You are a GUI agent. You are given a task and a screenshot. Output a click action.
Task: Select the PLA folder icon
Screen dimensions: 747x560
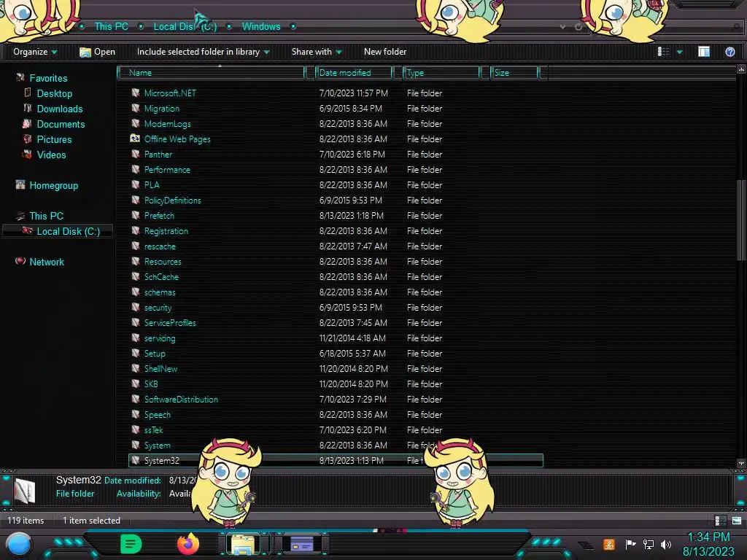136,184
